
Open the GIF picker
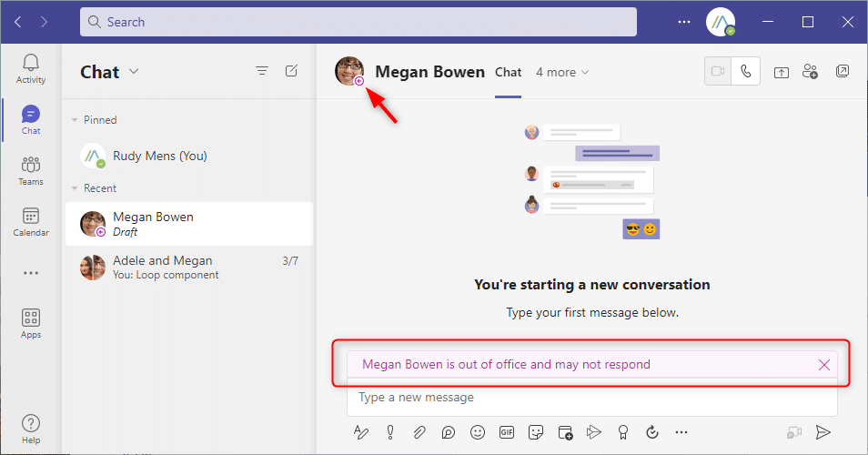point(506,432)
